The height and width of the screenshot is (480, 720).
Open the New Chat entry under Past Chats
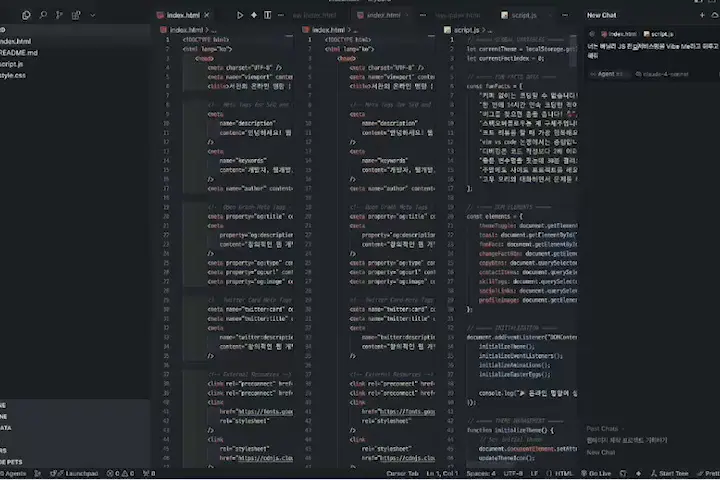pyautogui.click(x=601, y=452)
